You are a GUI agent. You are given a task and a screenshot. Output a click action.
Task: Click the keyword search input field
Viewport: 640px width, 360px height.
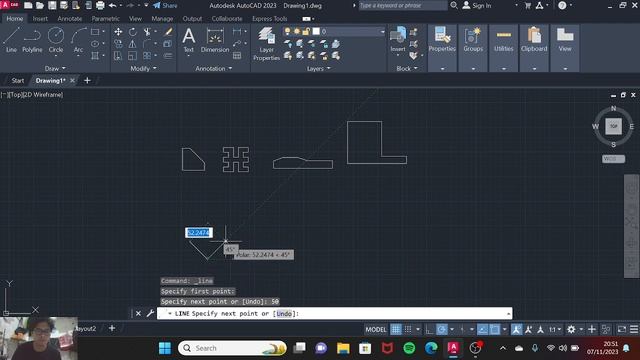(x=402, y=5)
